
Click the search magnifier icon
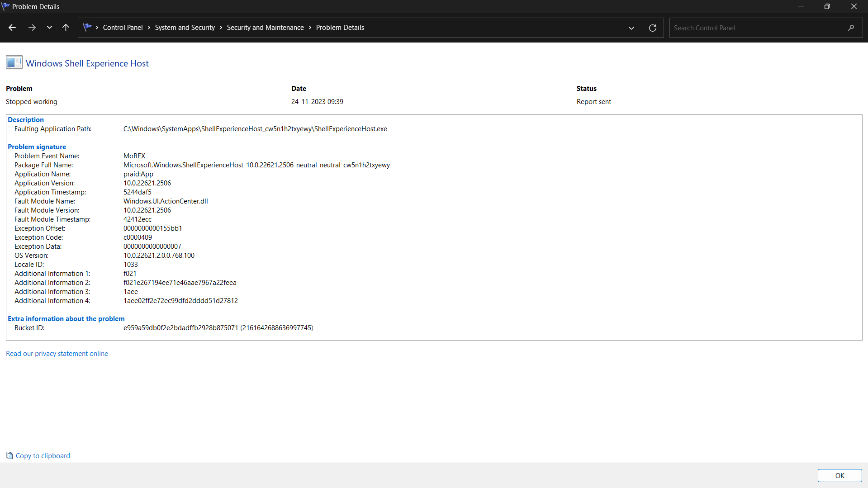851,28
